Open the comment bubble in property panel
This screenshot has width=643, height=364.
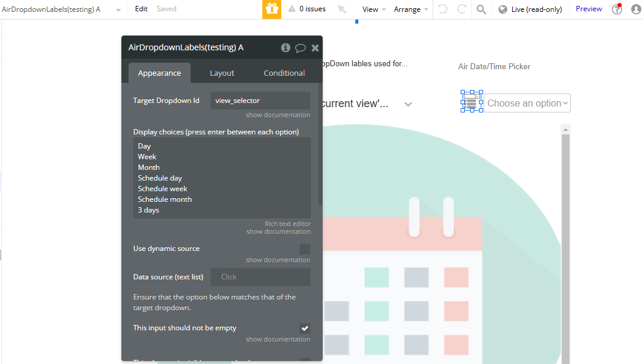pos(300,48)
